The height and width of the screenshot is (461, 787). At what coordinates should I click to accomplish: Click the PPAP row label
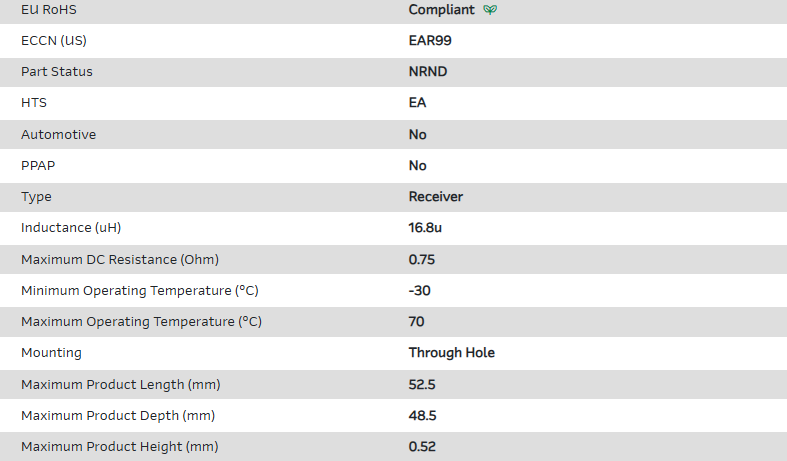click(x=38, y=166)
